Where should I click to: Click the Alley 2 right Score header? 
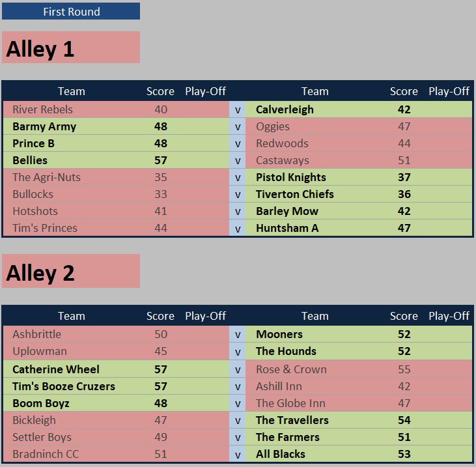(x=404, y=316)
